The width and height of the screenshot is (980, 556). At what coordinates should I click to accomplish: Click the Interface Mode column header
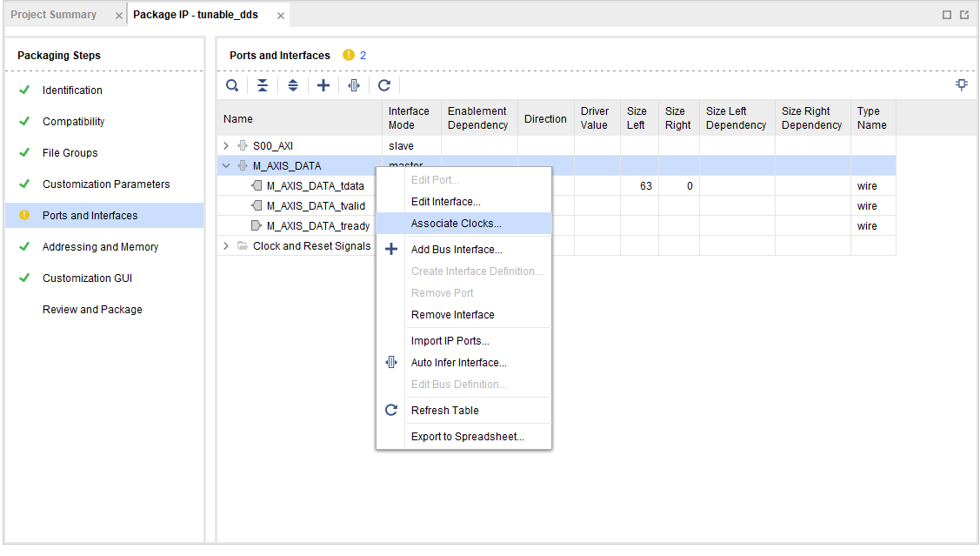coord(411,118)
